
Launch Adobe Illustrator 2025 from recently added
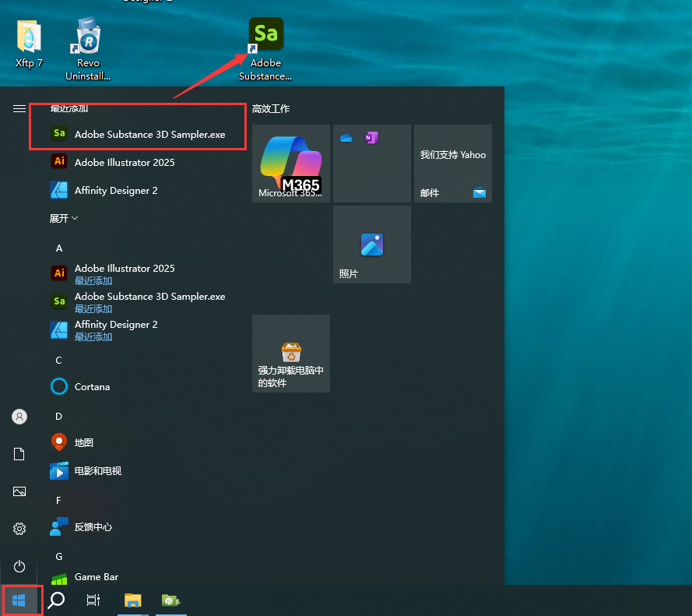point(125,162)
